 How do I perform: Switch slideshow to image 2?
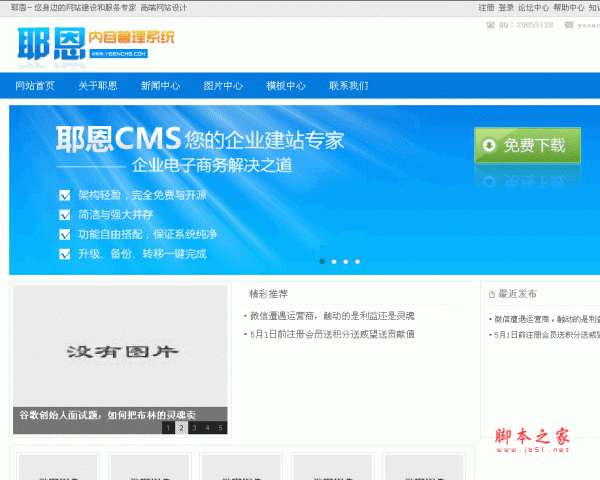[x=181, y=428]
